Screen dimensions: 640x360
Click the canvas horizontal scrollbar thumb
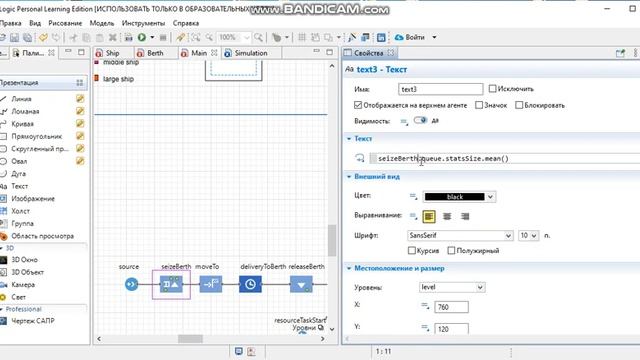point(190,339)
